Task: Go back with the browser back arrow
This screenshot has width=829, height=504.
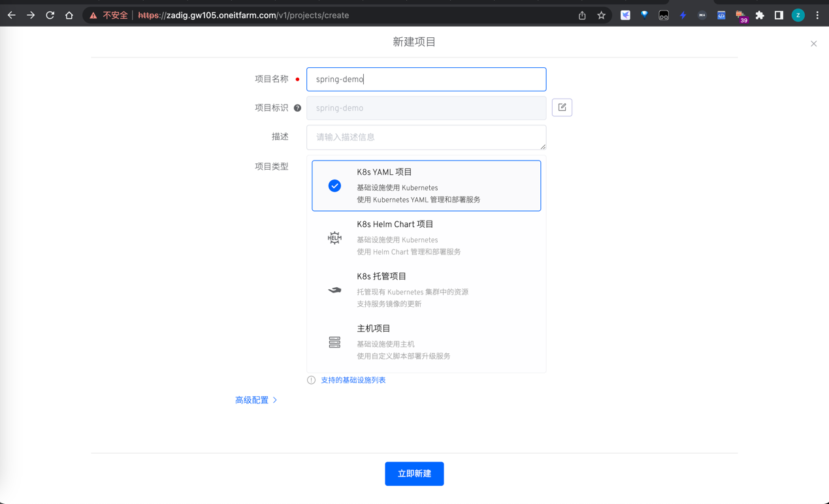Action: click(12, 15)
